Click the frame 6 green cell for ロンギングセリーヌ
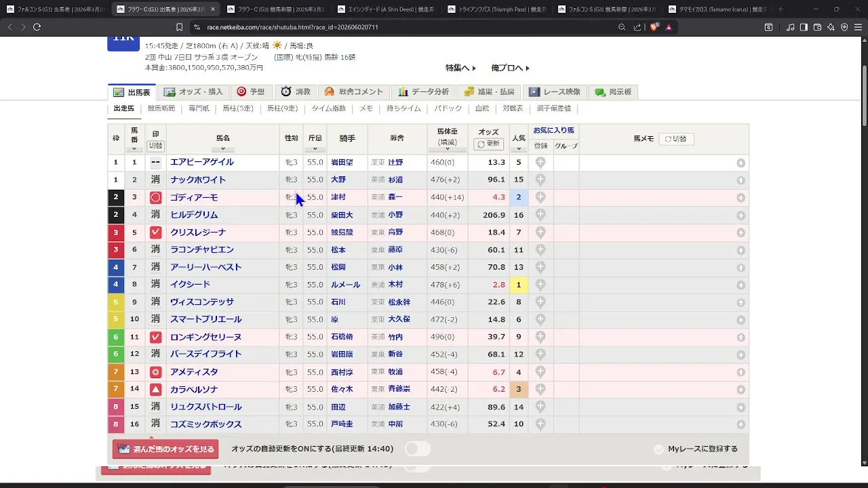Viewport: 868px width, 488px height. point(116,337)
